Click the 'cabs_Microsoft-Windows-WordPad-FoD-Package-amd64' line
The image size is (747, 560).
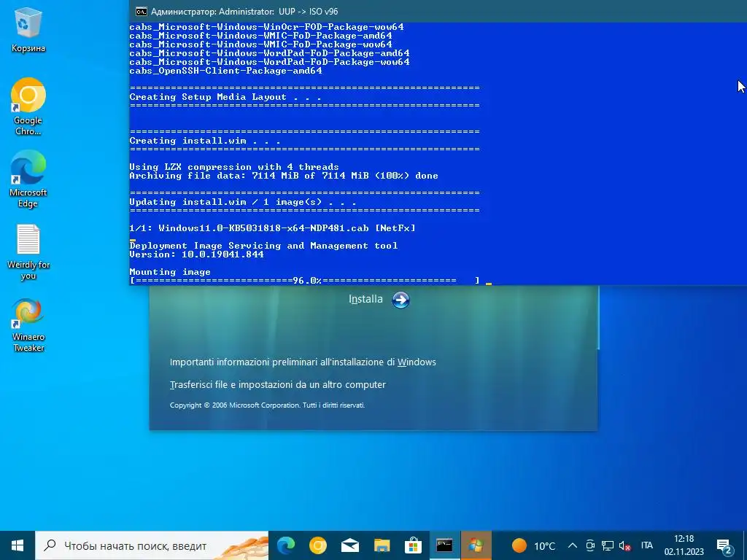click(270, 52)
